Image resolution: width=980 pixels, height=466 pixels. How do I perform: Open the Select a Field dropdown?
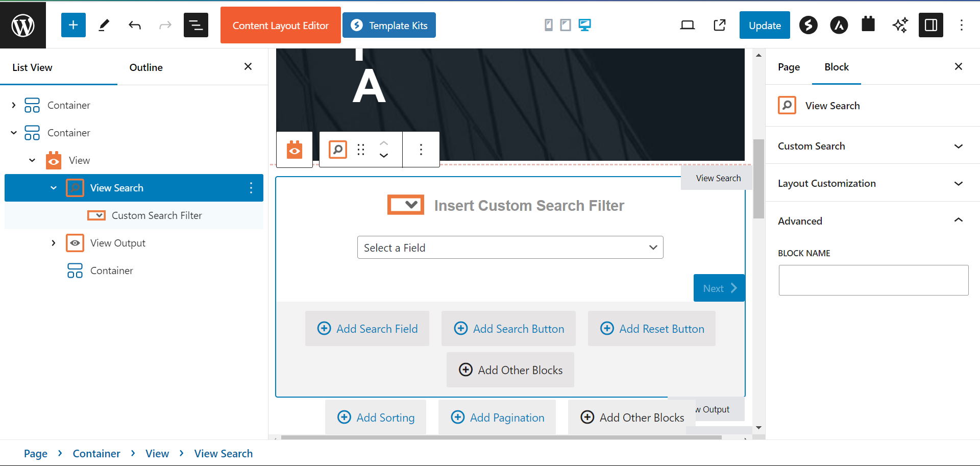point(510,248)
